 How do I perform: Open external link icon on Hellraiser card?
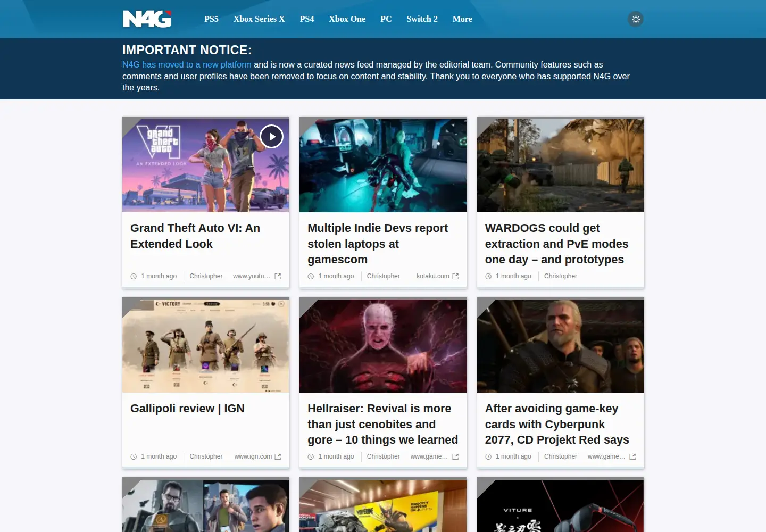[x=455, y=456]
